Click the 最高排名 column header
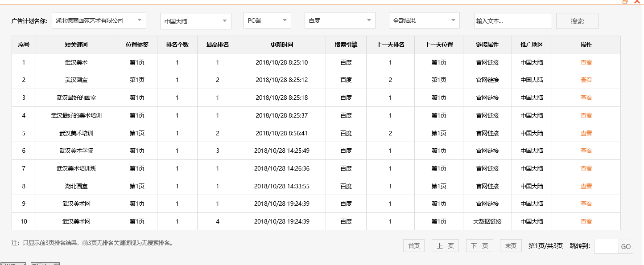 [217, 45]
